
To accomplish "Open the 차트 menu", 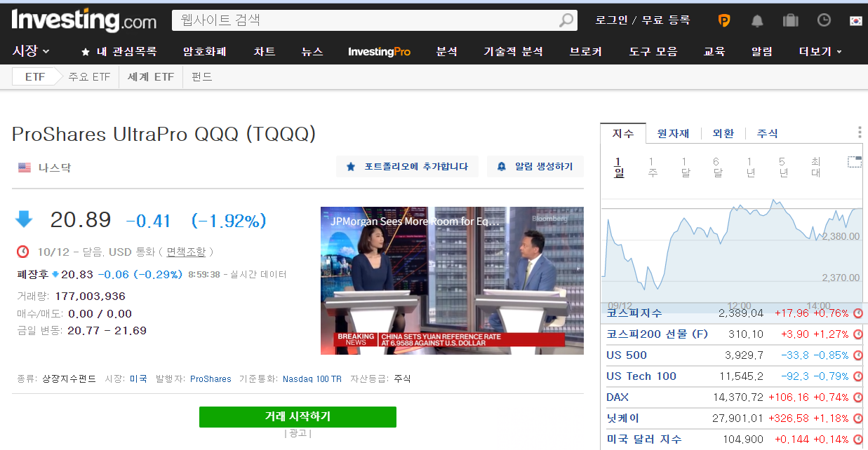I will point(265,52).
